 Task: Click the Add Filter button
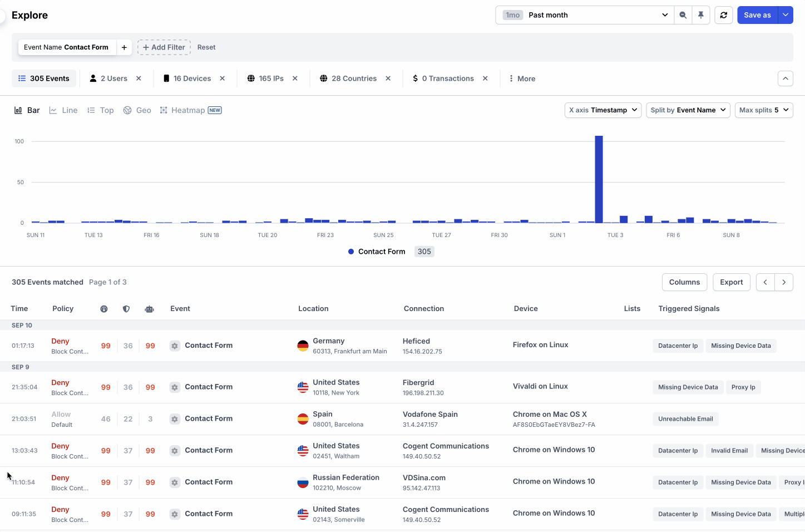[164, 47]
